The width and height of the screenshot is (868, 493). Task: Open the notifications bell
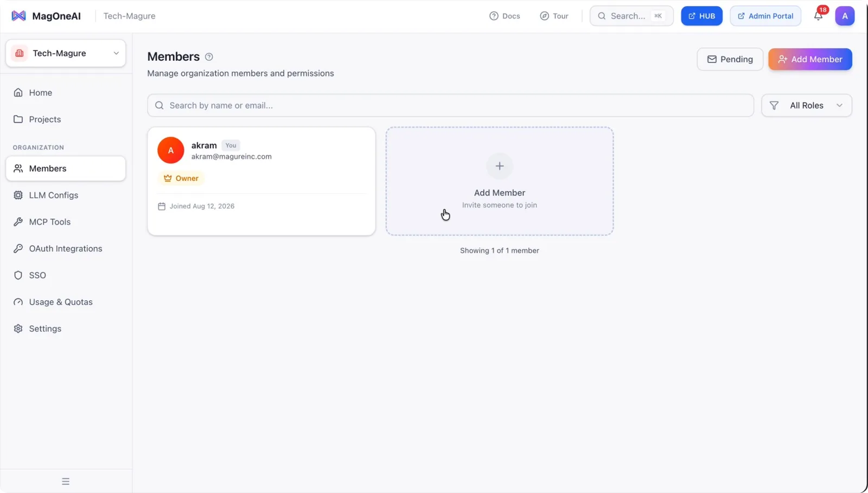click(818, 16)
